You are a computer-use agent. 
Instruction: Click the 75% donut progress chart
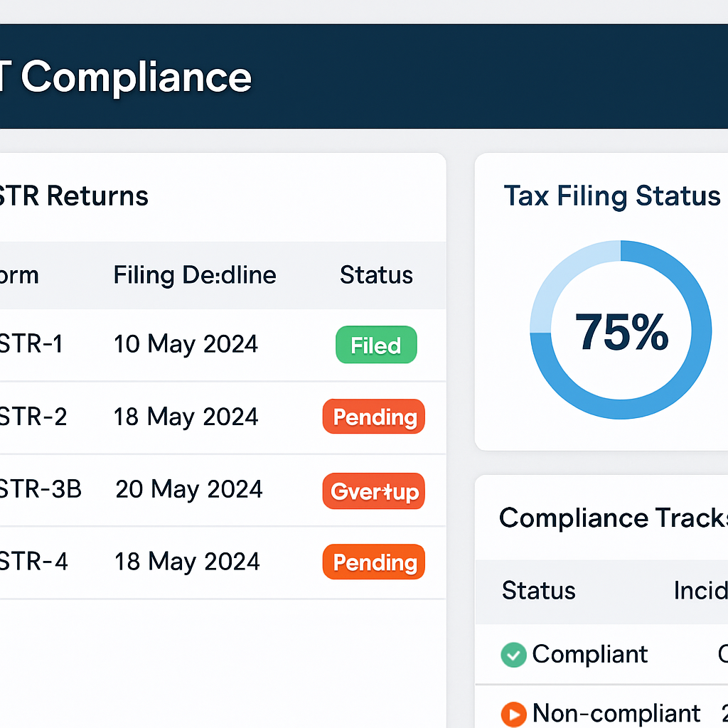click(x=621, y=330)
